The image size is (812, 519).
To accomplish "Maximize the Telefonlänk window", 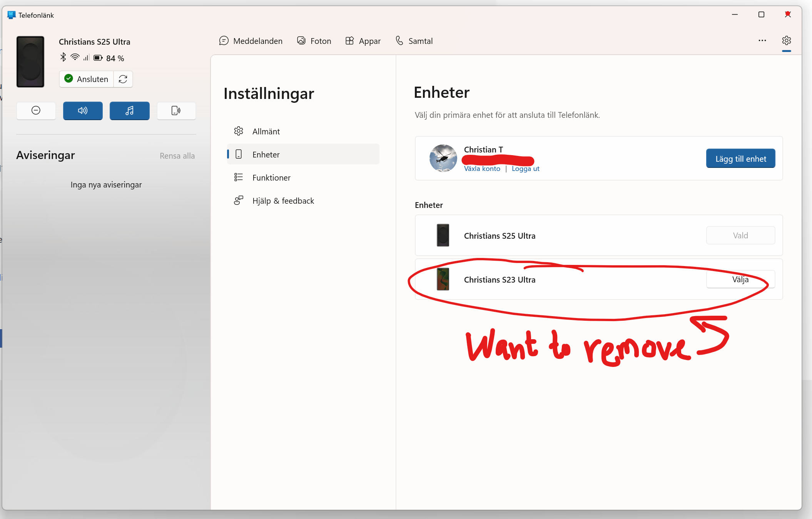I will coord(761,15).
